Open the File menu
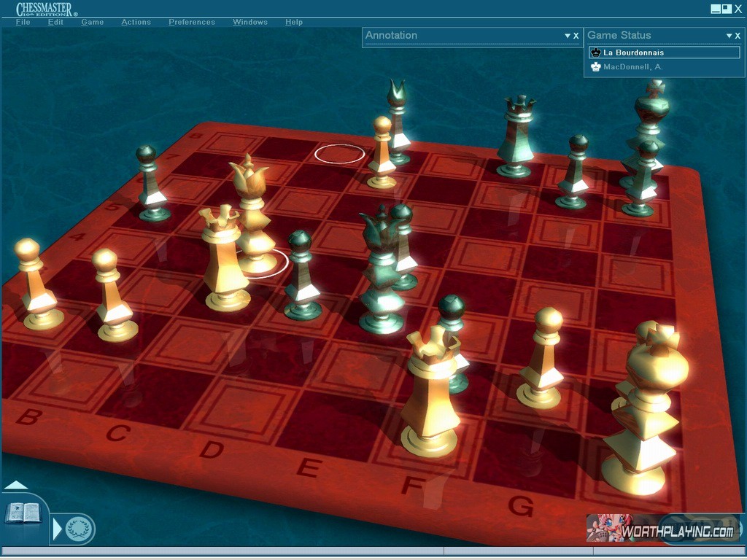The height and width of the screenshot is (560, 747). [x=23, y=22]
